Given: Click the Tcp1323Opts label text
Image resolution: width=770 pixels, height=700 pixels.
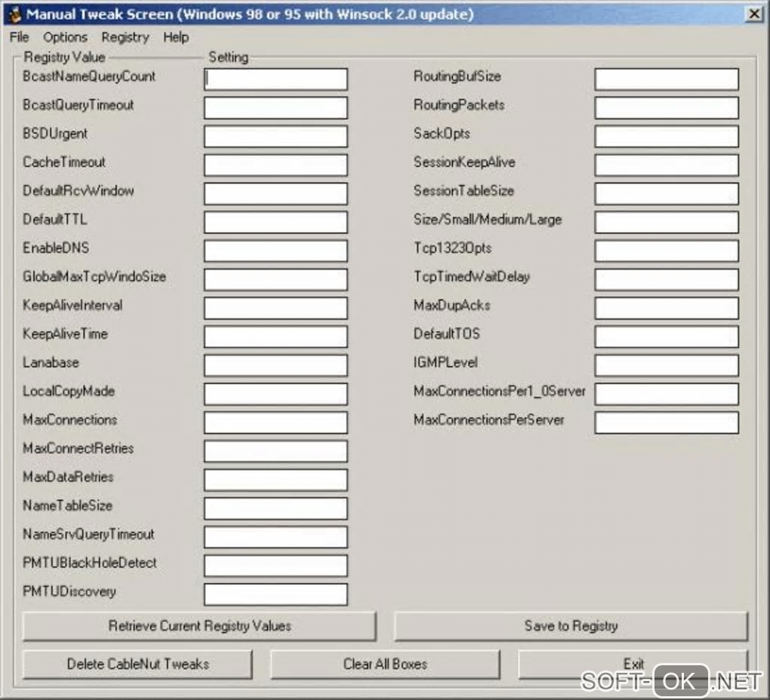Looking at the screenshot, I should pyautogui.click(x=452, y=248).
